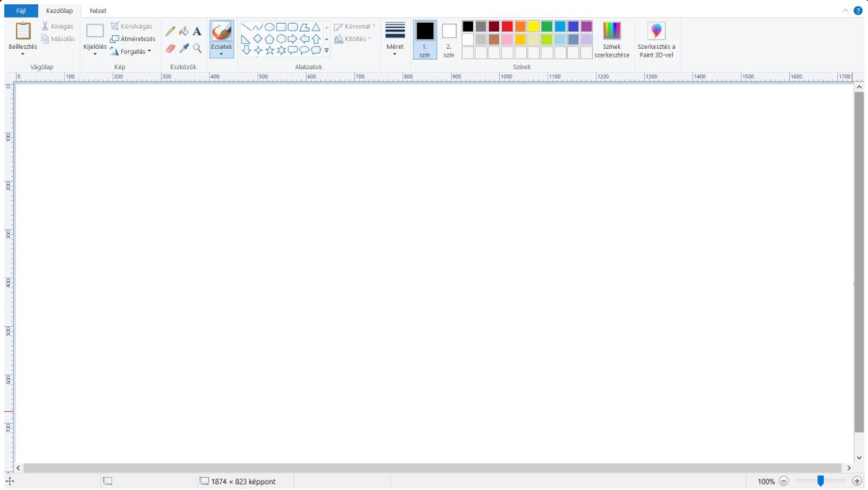The width and height of the screenshot is (868, 490).
Task: Click the Ecsetek brush icon
Action: (x=221, y=31)
